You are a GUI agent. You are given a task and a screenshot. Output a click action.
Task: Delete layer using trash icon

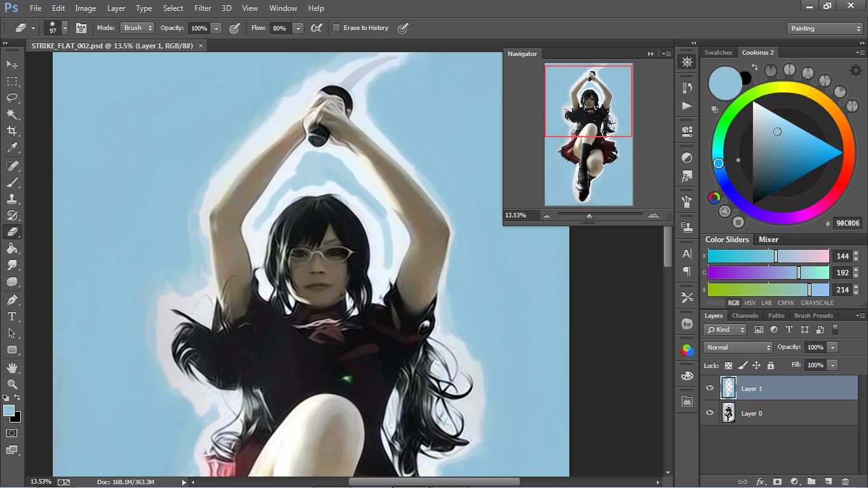point(845,482)
